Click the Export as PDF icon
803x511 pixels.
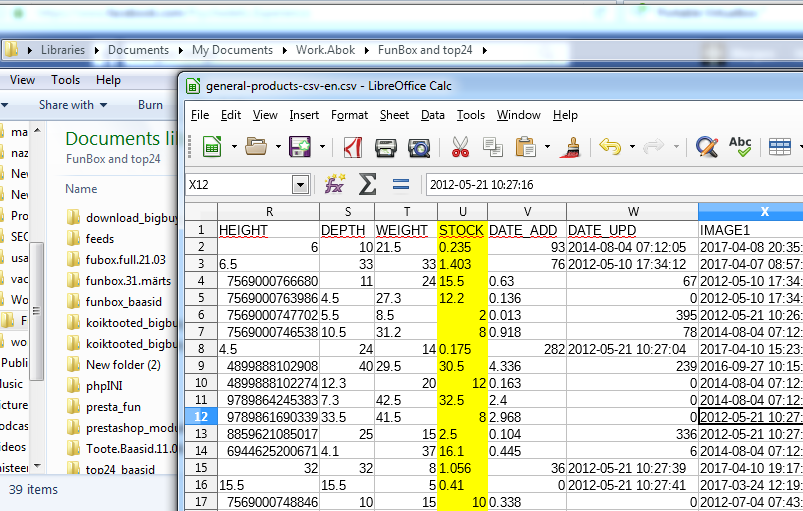tap(352, 148)
